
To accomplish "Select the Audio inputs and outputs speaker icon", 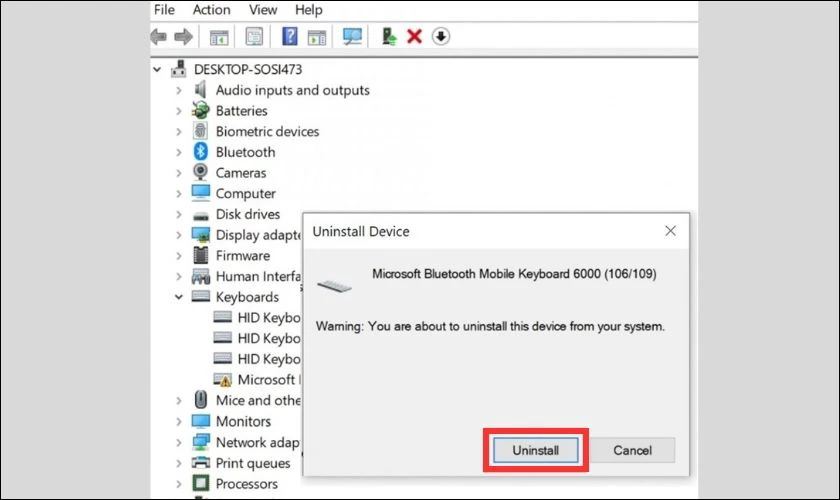I will click(x=200, y=89).
